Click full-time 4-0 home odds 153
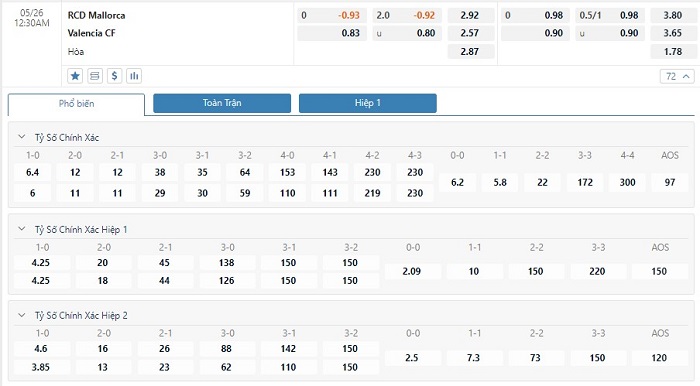This screenshot has height=386, width=700. pyautogui.click(x=288, y=172)
